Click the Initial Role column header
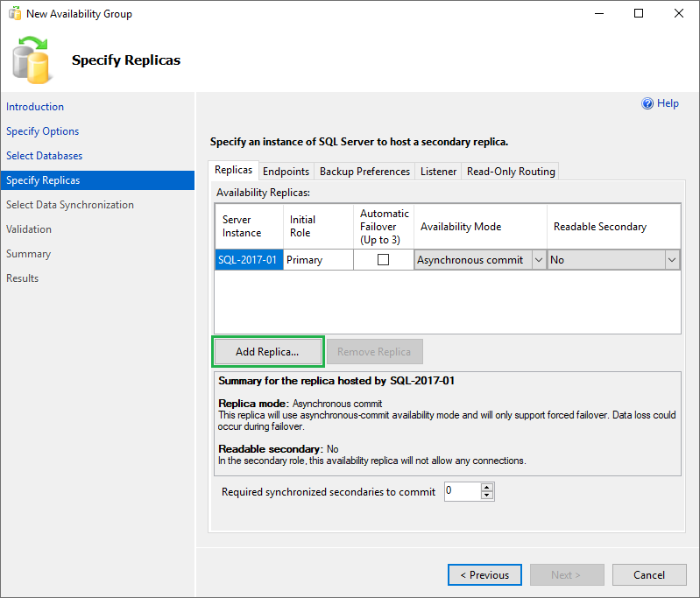This screenshot has width=700, height=598. click(318, 226)
